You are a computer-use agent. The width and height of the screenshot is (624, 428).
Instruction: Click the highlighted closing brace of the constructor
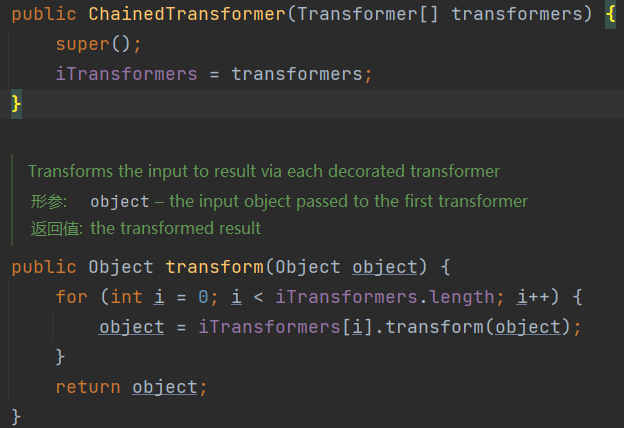pos(15,103)
